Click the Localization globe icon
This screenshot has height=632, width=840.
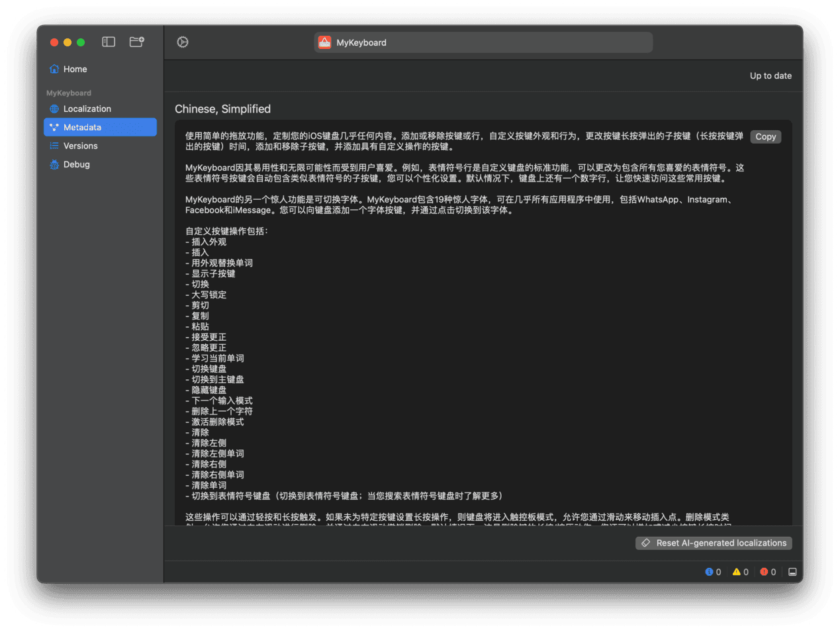click(54, 109)
